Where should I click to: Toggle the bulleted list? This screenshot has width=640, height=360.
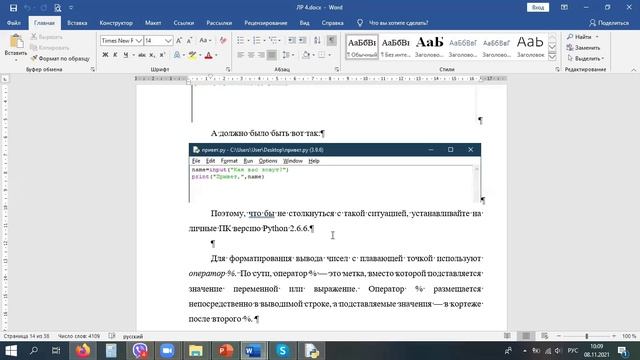tap(240, 40)
